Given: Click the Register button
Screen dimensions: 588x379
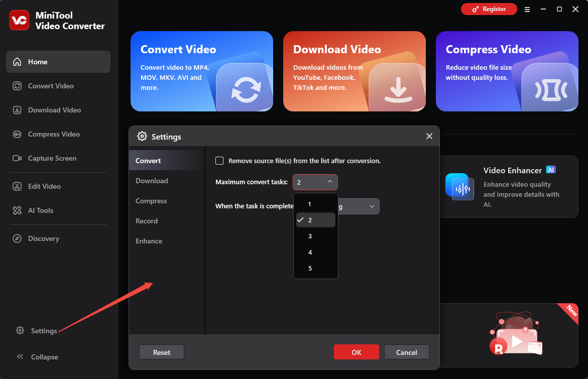Looking at the screenshot, I should (x=489, y=9).
